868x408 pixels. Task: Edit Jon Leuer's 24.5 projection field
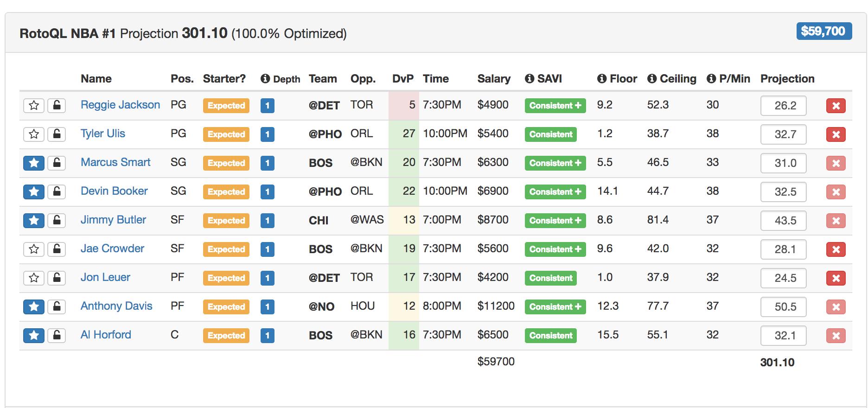click(x=784, y=278)
